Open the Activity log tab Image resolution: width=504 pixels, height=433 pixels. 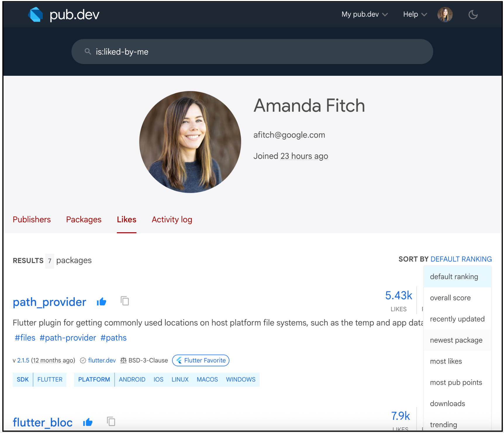pyautogui.click(x=172, y=219)
